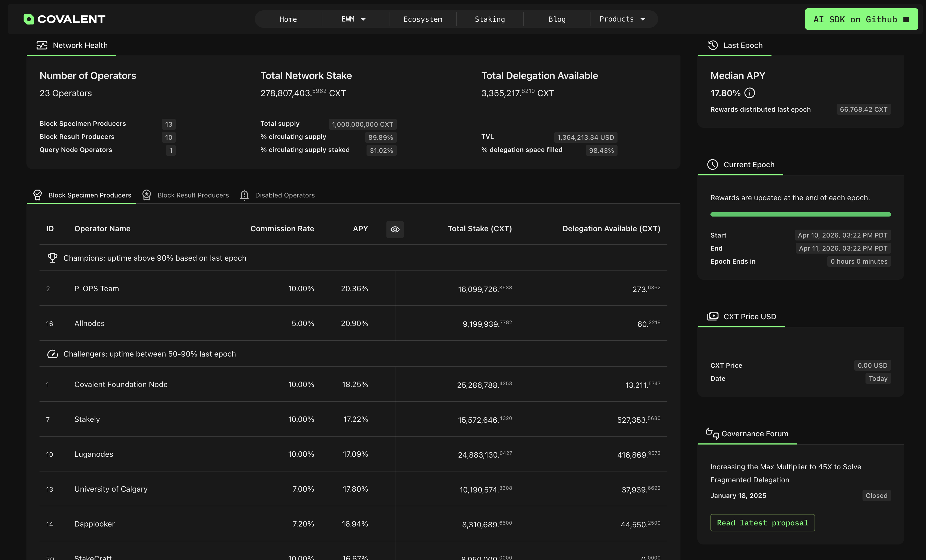This screenshot has width=926, height=560.
Task: Click the 66,768.42 CXT rewards value
Action: click(x=864, y=109)
